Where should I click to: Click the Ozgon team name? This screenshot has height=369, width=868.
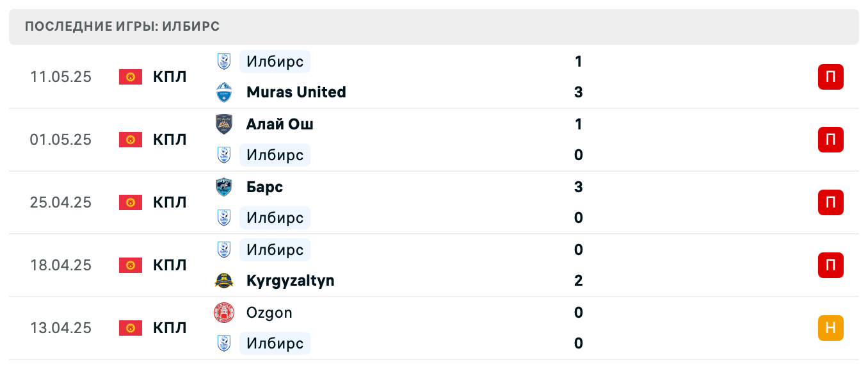pos(269,313)
